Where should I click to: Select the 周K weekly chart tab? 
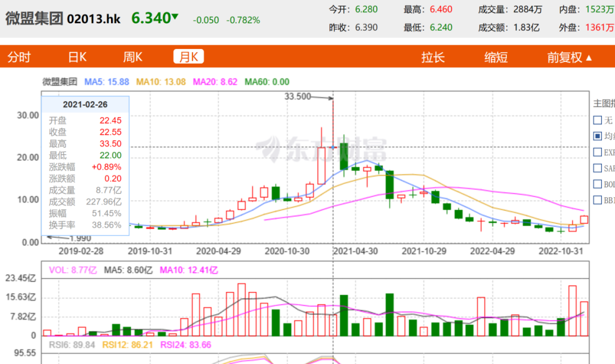(x=133, y=57)
